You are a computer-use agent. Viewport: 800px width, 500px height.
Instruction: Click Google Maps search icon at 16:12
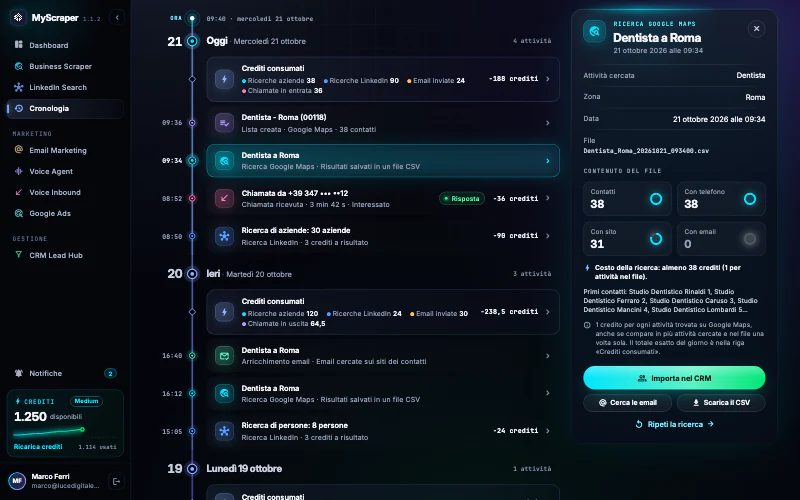(x=224, y=393)
